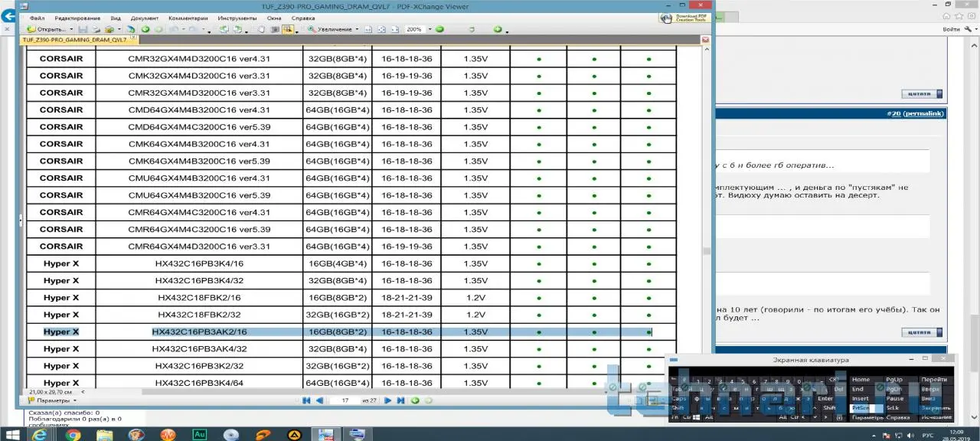Open Adobe Audition from taskbar
The height and width of the screenshot is (441, 980).
[201, 434]
